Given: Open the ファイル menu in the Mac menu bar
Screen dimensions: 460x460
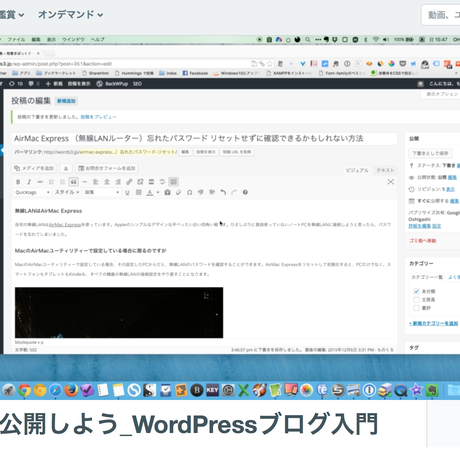Looking at the screenshot, I should pos(16,39).
